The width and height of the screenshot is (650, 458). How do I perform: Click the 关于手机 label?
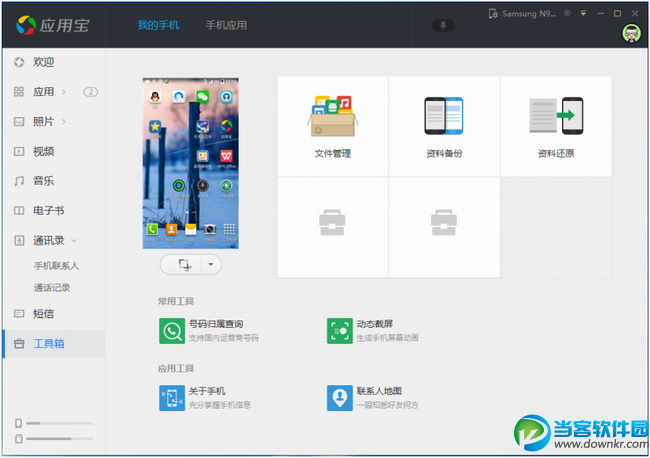point(207,391)
